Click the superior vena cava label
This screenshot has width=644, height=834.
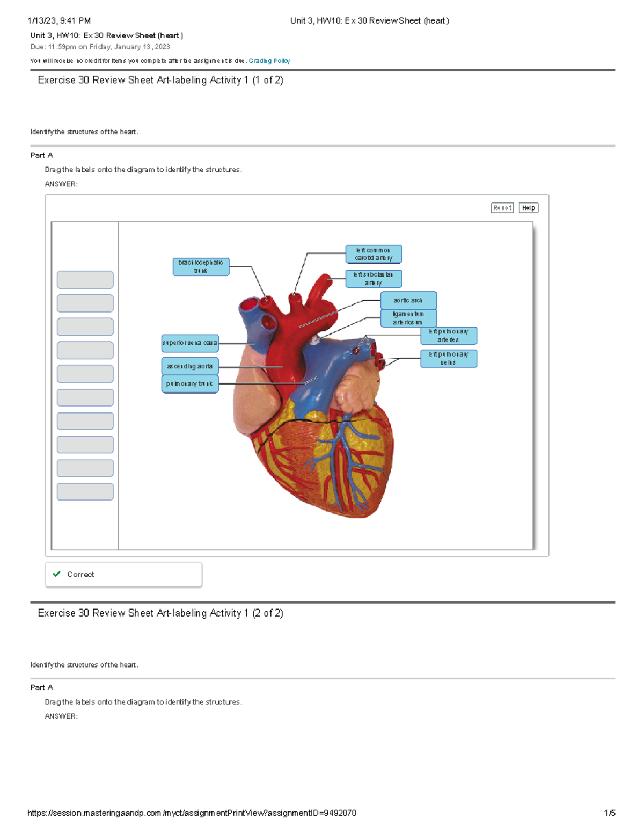tap(190, 343)
